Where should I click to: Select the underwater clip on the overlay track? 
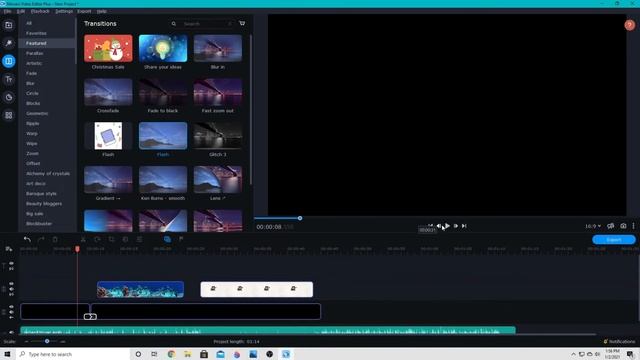[140, 289]
